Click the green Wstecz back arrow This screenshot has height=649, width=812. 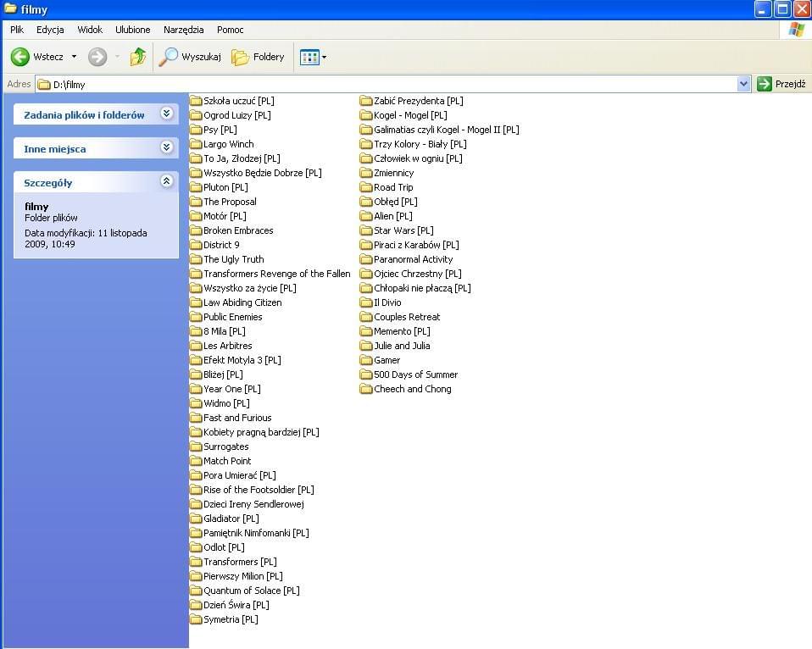click(20, 57)
